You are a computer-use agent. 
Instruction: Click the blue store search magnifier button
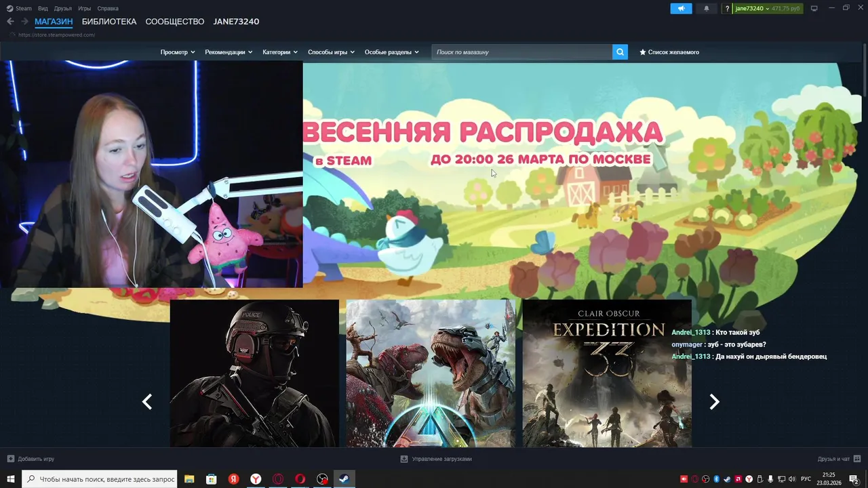(620, 52)
